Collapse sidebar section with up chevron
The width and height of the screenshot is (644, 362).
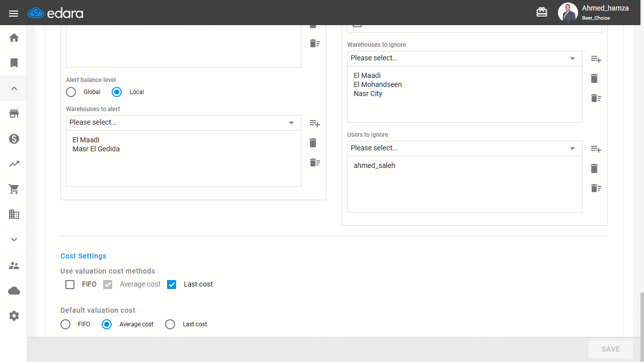tap(14, 88)
